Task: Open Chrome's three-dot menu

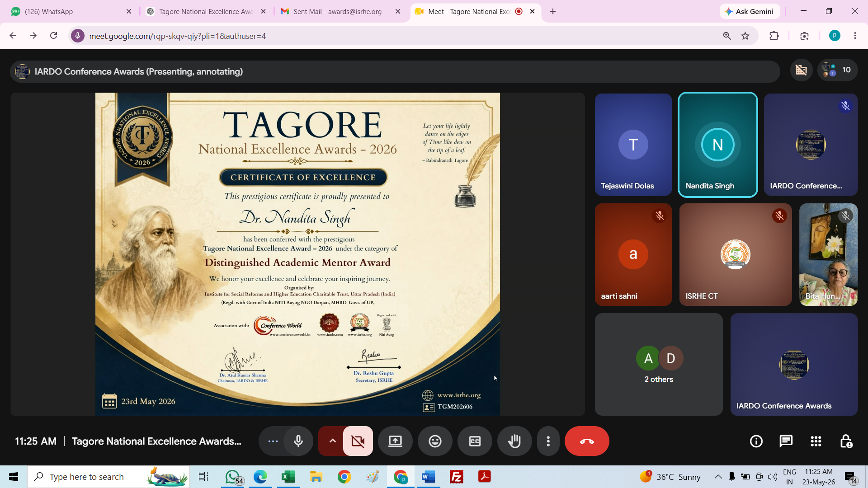Action: 855,36
